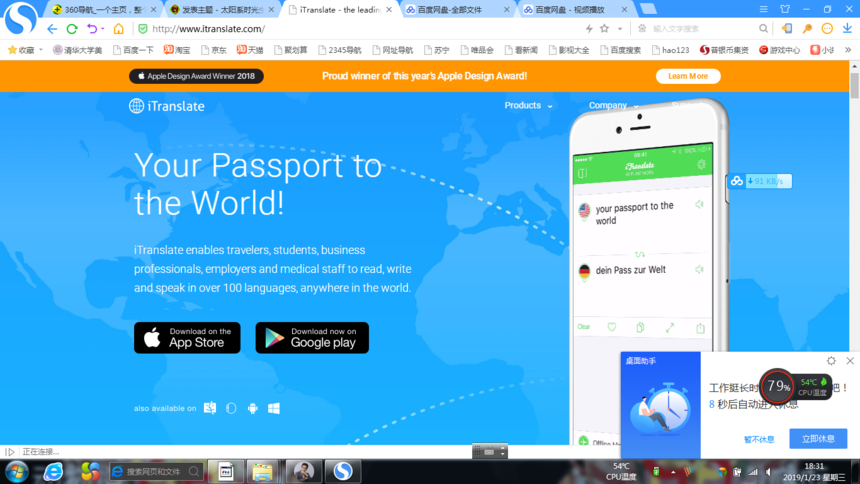Open the 淘宝 bookmark

point(177,50)
